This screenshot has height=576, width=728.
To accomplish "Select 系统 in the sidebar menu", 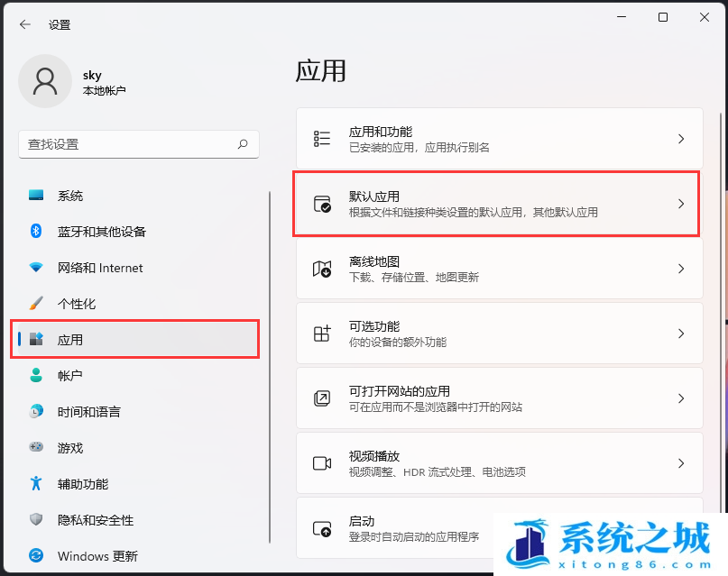I will (x=70, y=196).
